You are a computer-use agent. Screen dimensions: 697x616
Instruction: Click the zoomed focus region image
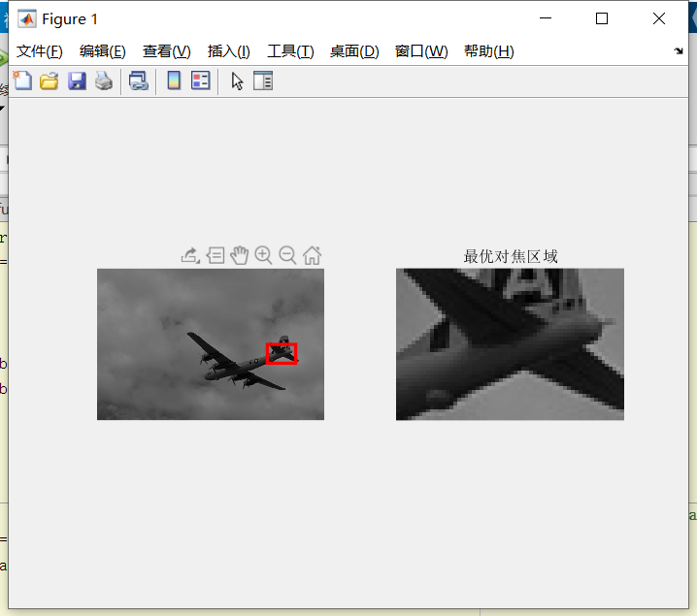[510, 344]
